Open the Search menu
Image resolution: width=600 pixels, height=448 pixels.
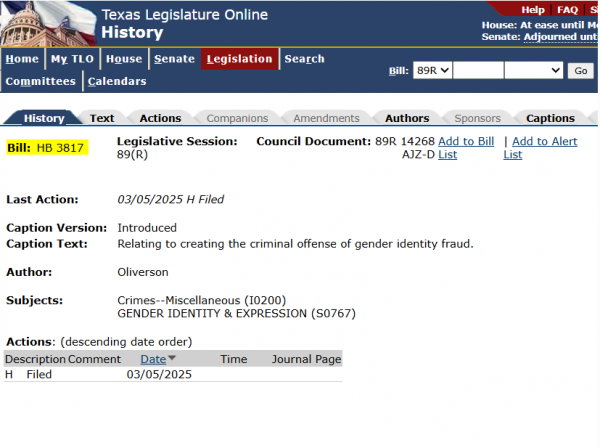(304, 59)
